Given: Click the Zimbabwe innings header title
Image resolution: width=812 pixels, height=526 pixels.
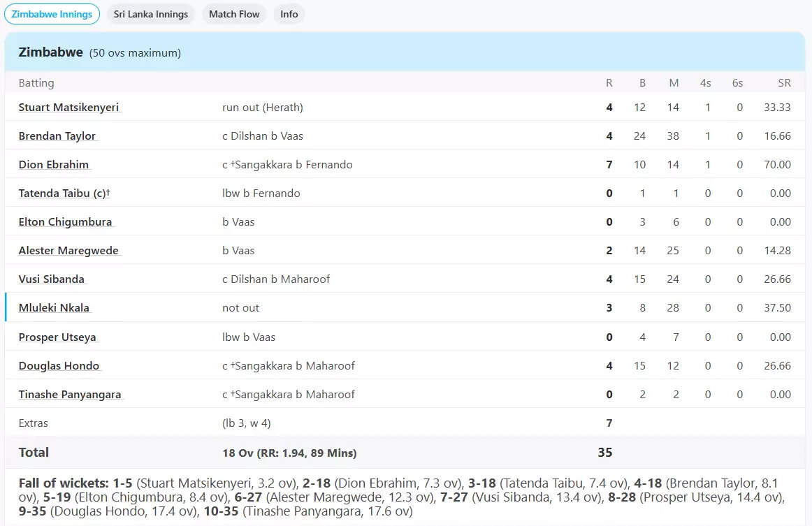Looking at the screenshot, I should tap(51, 52).
